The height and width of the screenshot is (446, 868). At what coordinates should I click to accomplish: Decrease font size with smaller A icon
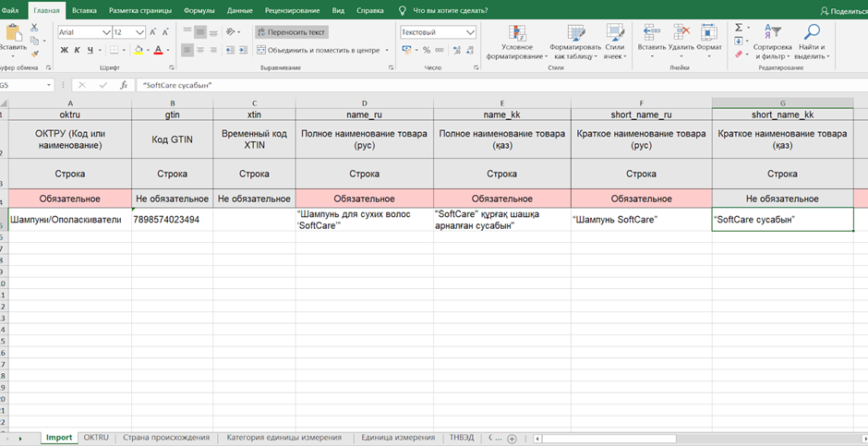165,32
